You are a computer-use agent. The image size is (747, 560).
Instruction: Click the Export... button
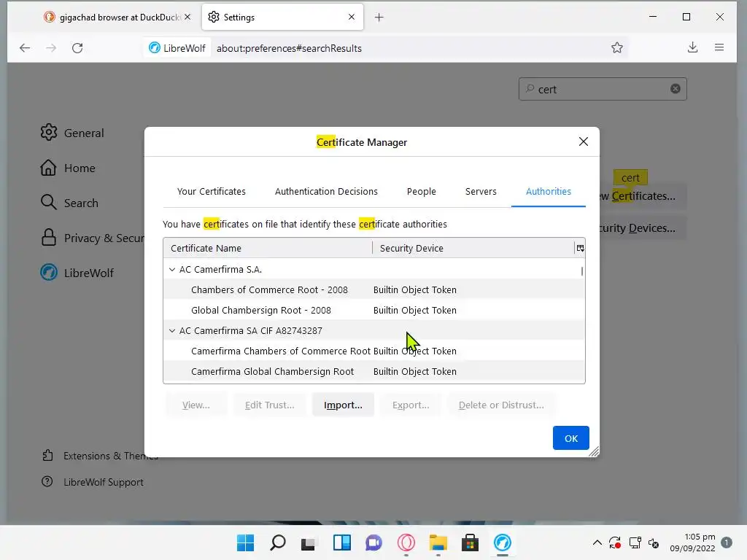[411, 405]
